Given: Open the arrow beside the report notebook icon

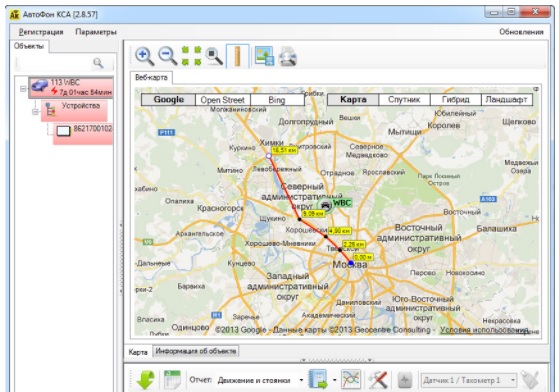Looking at the screenshot, I should [x=334, y=380].
